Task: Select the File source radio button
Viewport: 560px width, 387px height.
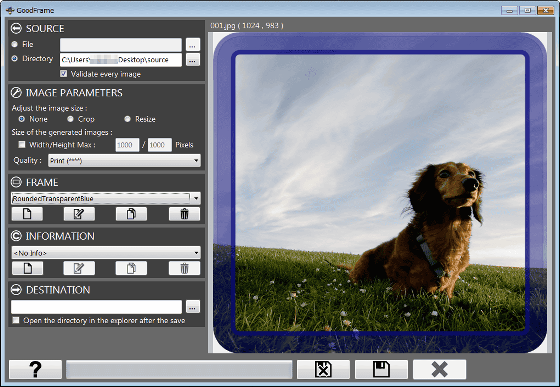Action: [x=15, y=44]
